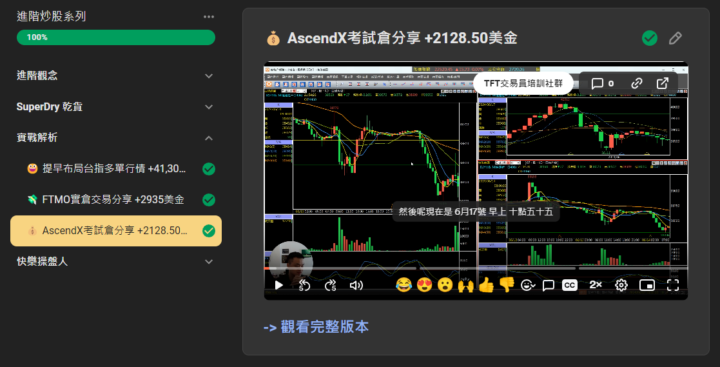Click the subtitle caption 然後呢現在是 6月17號
Screen dimensions: 720x367
tap(476, 211)
